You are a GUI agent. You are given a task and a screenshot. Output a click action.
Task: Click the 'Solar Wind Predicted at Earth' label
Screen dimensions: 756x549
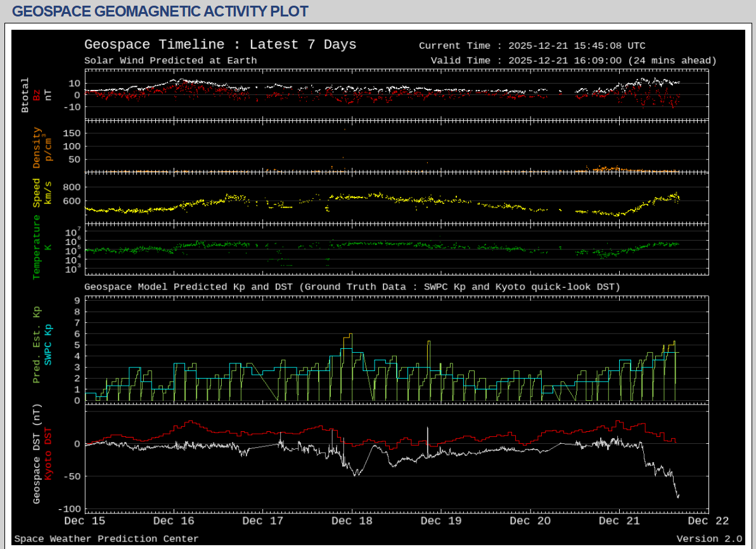tap(170, 61)
